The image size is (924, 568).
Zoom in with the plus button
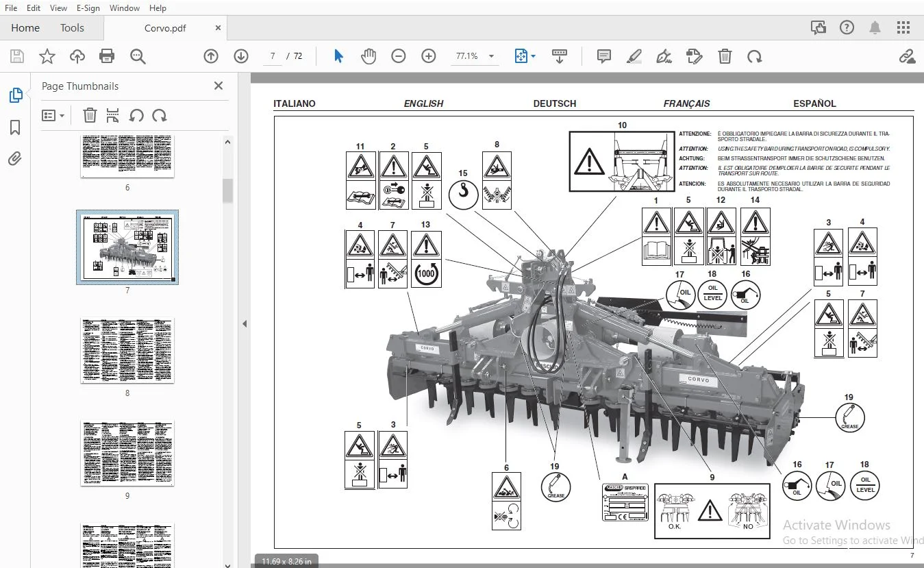(x=429, y=56)
